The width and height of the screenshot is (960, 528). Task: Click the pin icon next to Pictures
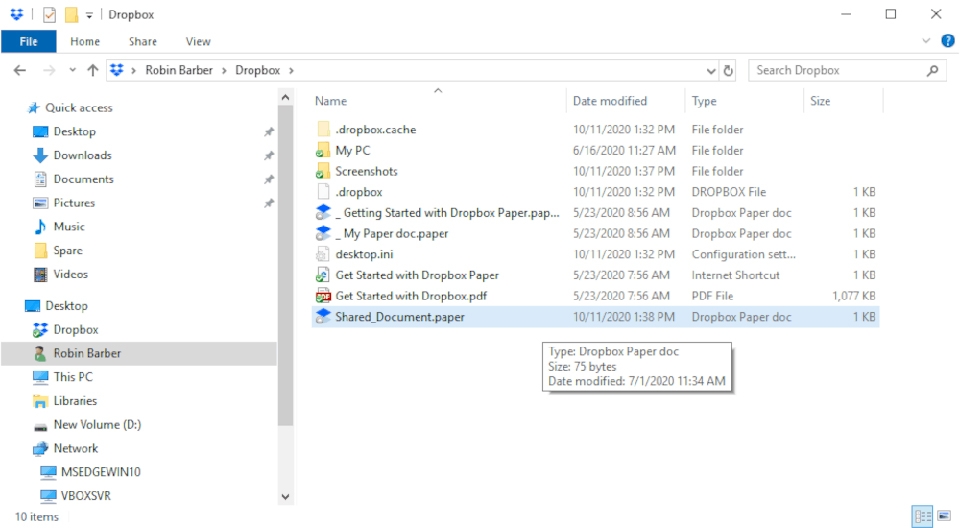(x=269, y=203)
